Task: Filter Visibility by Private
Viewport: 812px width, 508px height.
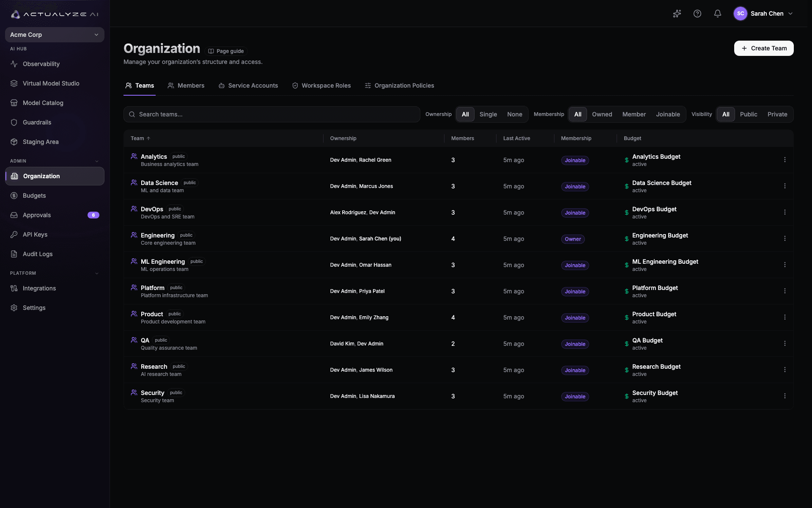Action: point(777,114)
